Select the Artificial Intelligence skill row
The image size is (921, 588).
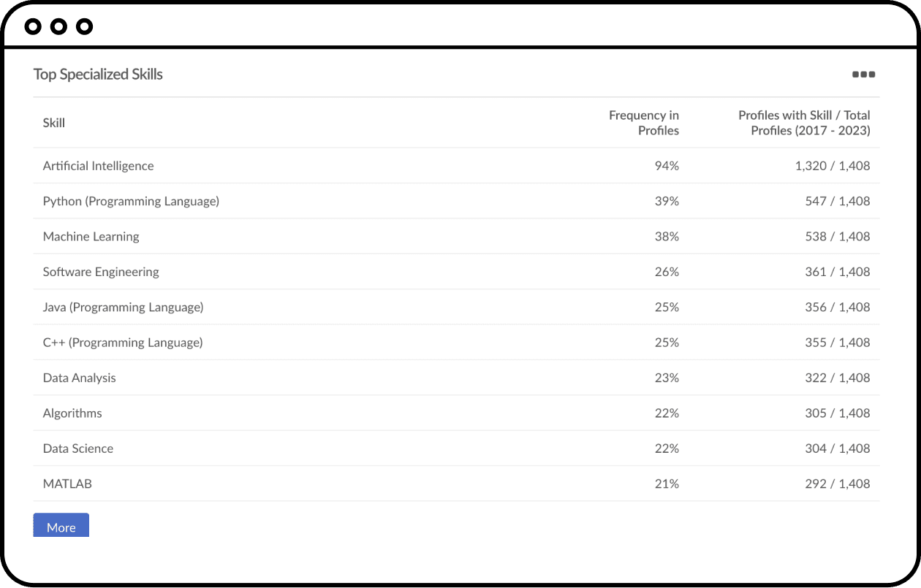point(456,166)
